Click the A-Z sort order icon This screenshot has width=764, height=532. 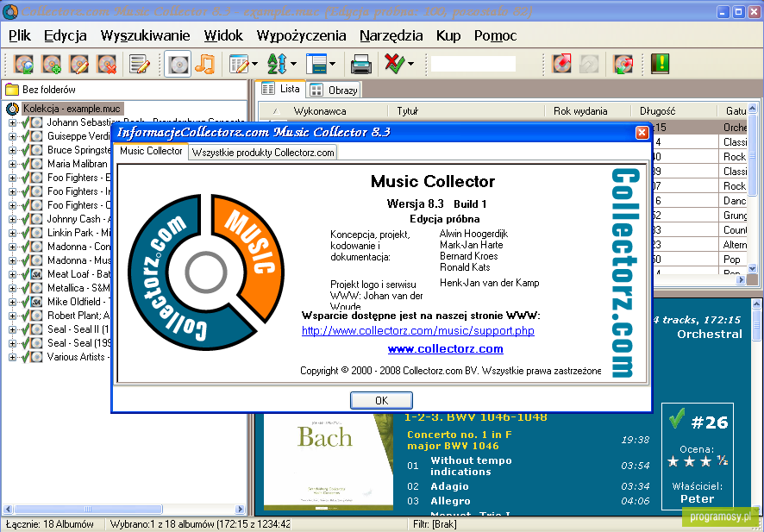coord(278,64)
